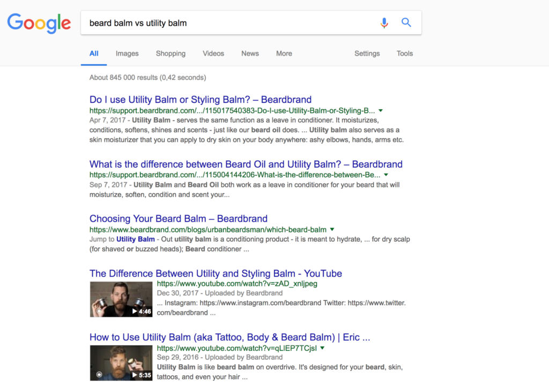Click the 'Sep 29, 2016 - Uploaded by Beardbrand' line

pyautogui.click(x=219, y=357)
